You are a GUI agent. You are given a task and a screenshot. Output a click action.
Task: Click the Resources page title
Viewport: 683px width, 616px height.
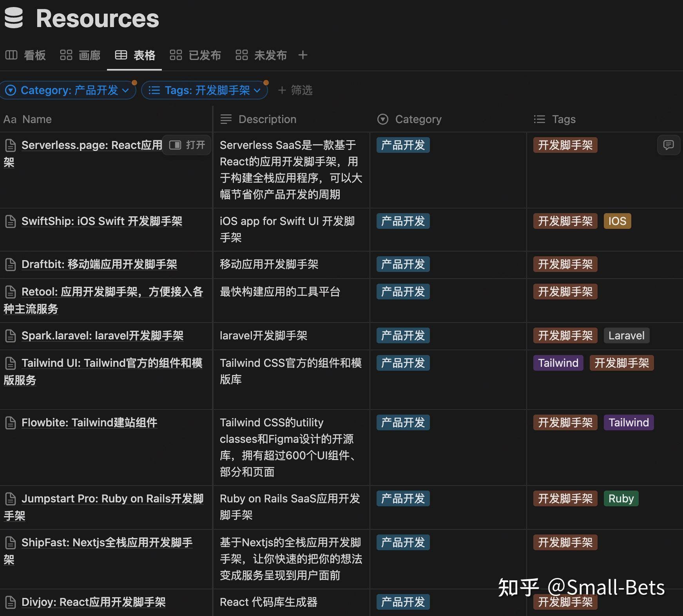98,18
